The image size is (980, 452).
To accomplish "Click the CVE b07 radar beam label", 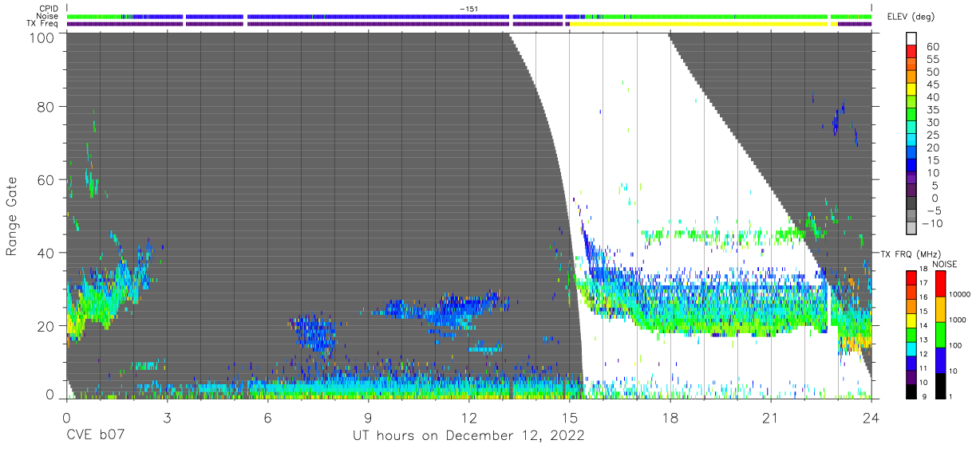I will (x=95, y=436).
